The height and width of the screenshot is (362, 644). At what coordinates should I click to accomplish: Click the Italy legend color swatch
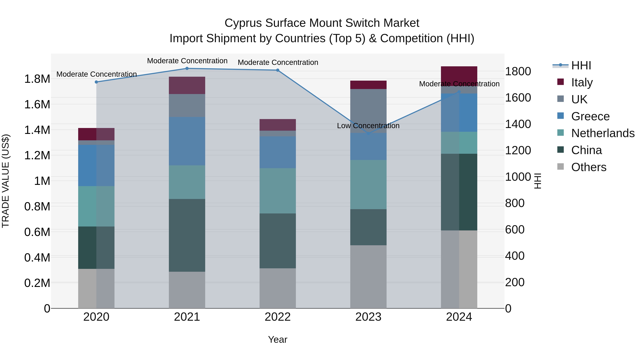click(x=560, y=82)
